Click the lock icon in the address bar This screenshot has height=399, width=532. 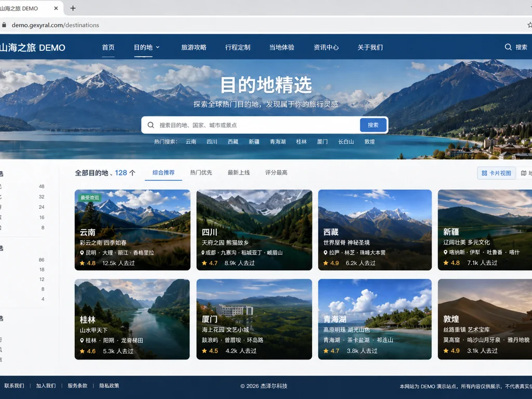tap(4, 25)
